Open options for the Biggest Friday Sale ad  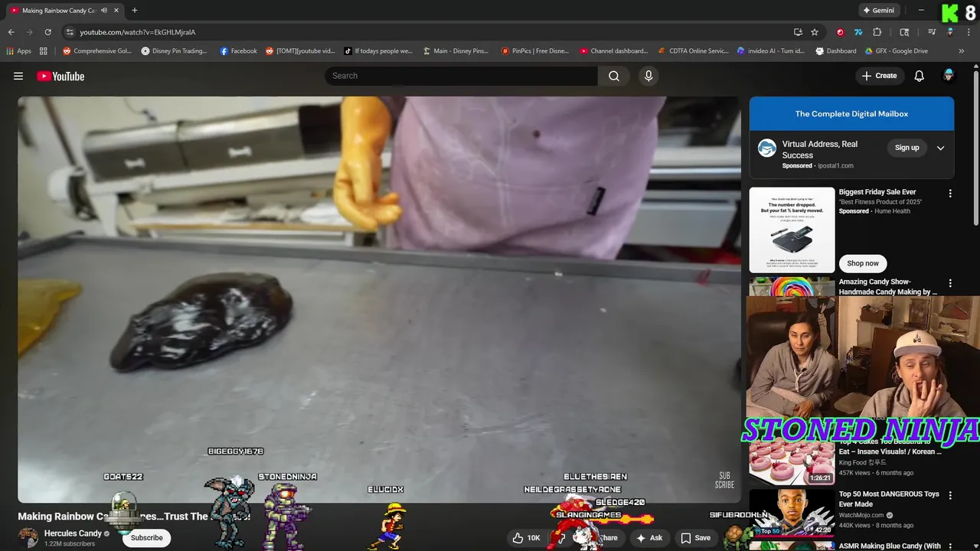(x=950, y=194)
